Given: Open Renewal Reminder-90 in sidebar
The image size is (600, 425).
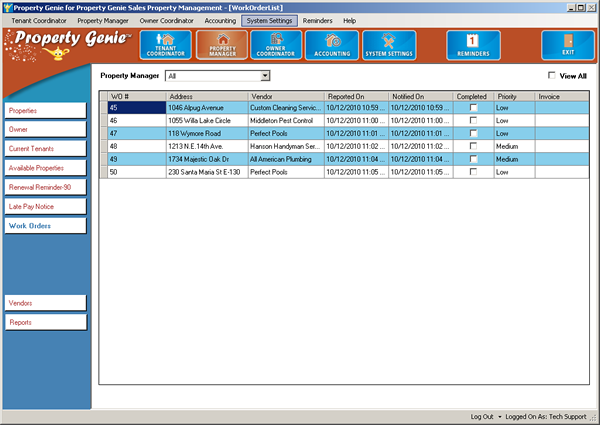Looking at the screenshot, I should pos(45,187).
